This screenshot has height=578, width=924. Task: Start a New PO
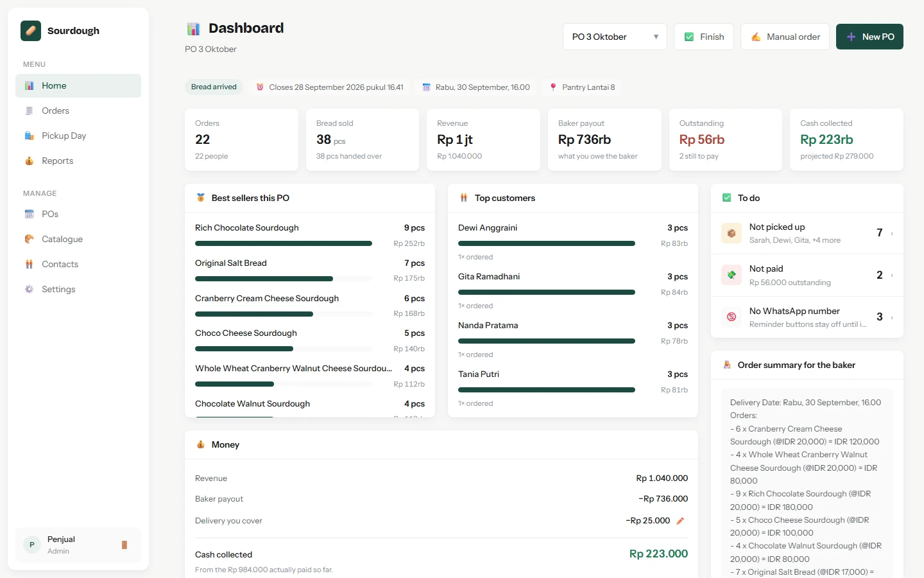[x=869, y=37]
